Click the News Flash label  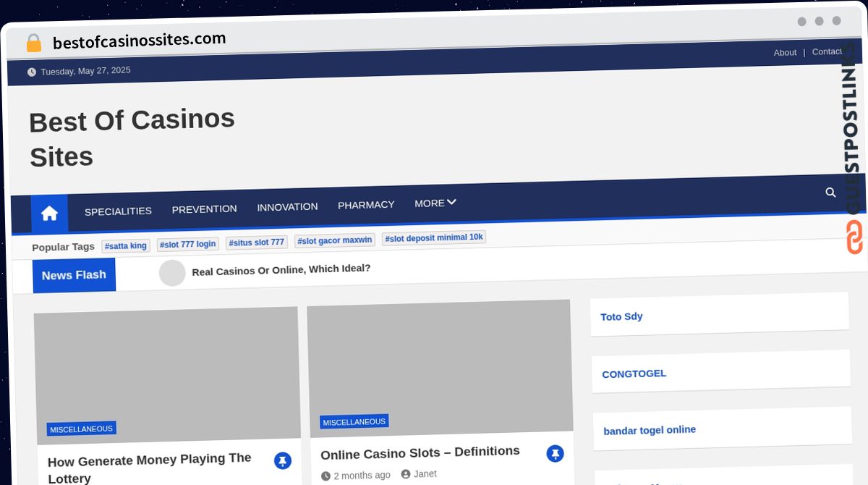point(74,276)
